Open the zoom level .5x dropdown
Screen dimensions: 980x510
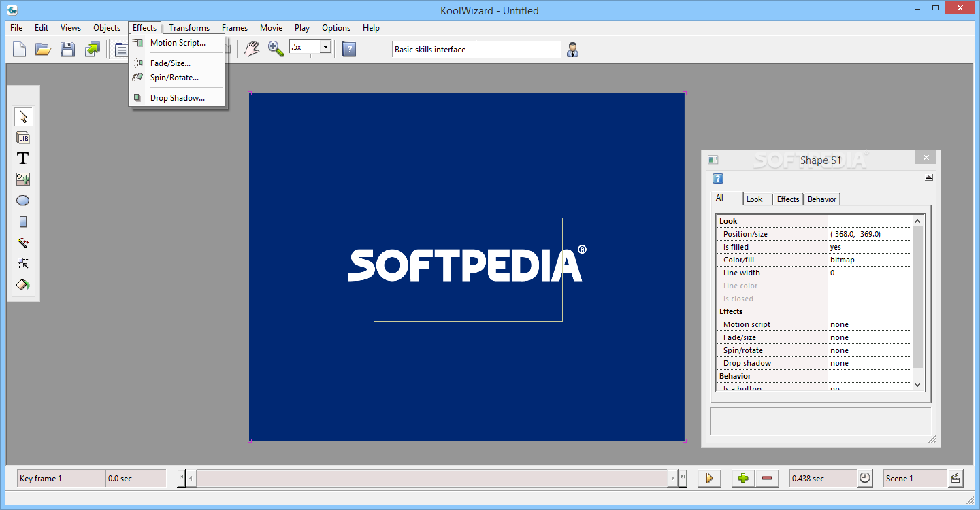pos(325,47)
